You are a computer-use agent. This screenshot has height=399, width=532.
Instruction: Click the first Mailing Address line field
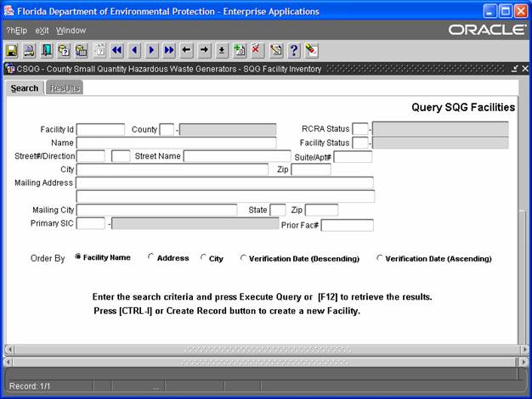225,183
